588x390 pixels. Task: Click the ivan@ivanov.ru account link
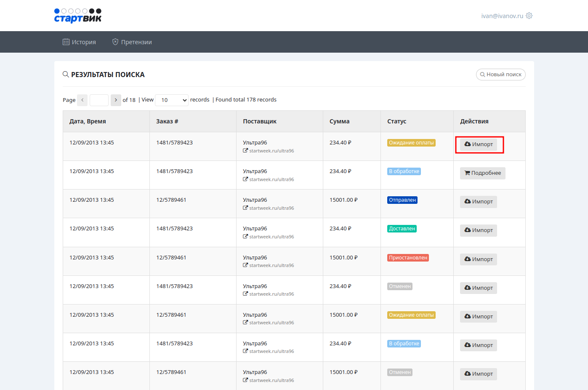click(x=502, y=16)
